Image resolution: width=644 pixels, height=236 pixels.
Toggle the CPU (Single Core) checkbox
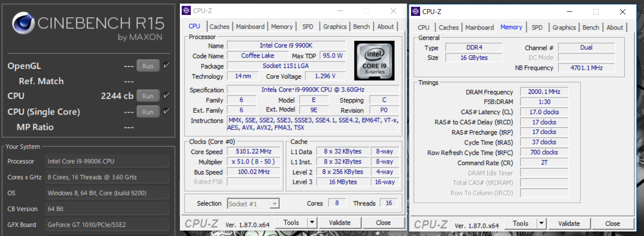tap(166, 111)
